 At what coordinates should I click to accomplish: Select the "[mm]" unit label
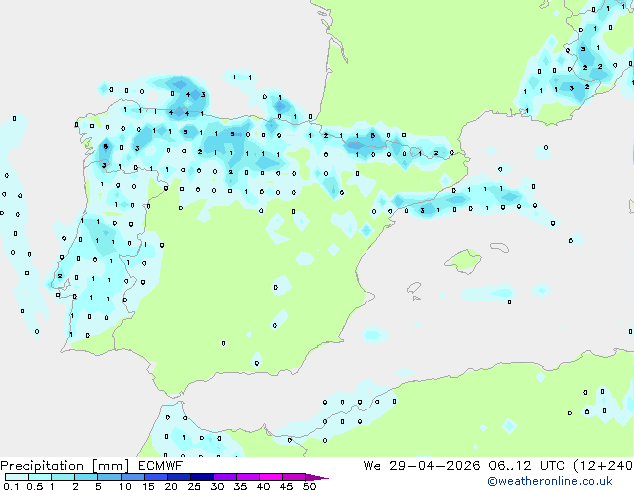click(x=110, y=466)
